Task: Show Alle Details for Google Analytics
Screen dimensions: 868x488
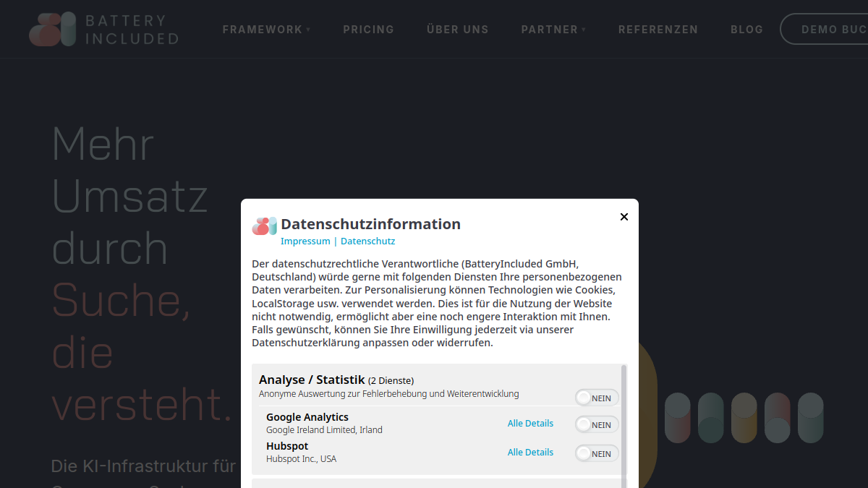Action: pyautogui.click(x=530, y=424)
